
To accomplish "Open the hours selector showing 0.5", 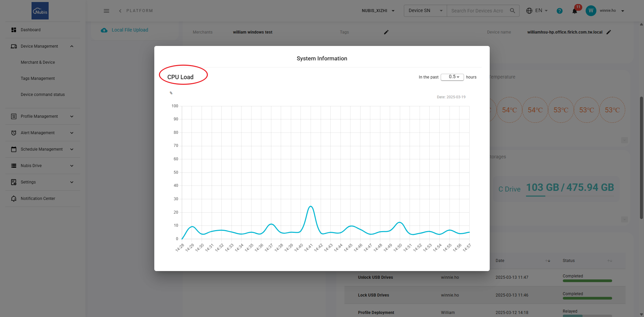I will [x=452, y=77].
